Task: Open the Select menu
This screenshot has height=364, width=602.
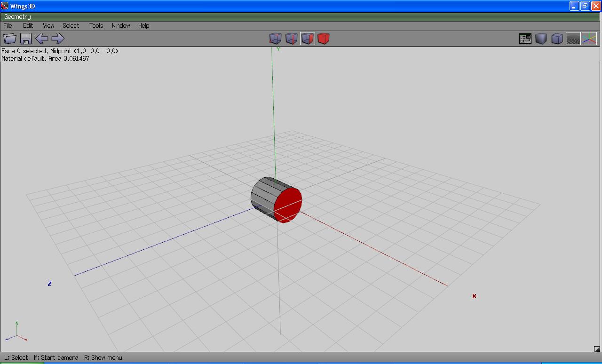Action: [71, 26]
